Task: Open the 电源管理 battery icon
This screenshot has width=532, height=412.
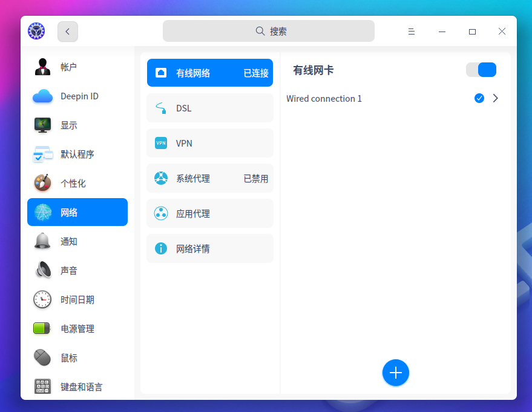Action: [x=42, y=328]
